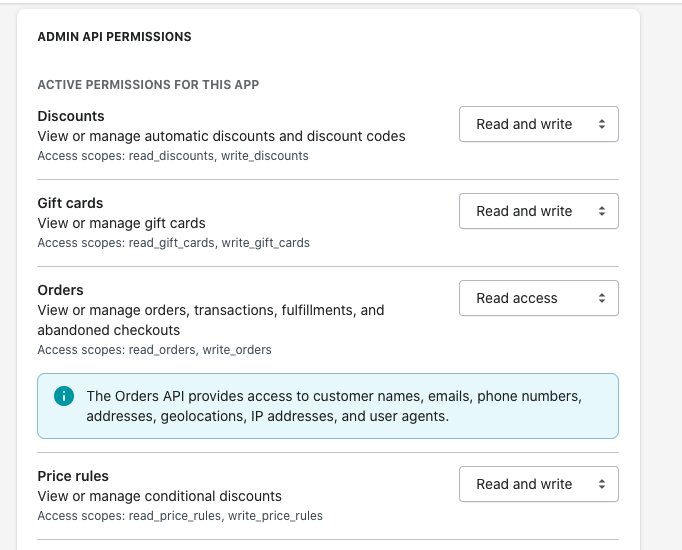Click the Price rules dropdown arrows icon
This screenshot has width=682, height=550.
(x=602, y=484)
